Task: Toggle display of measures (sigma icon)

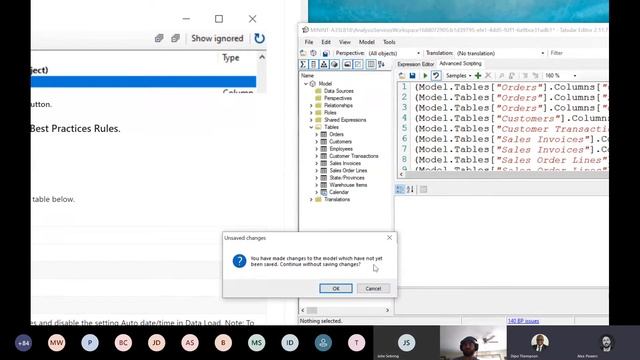Action: (303, 64)
